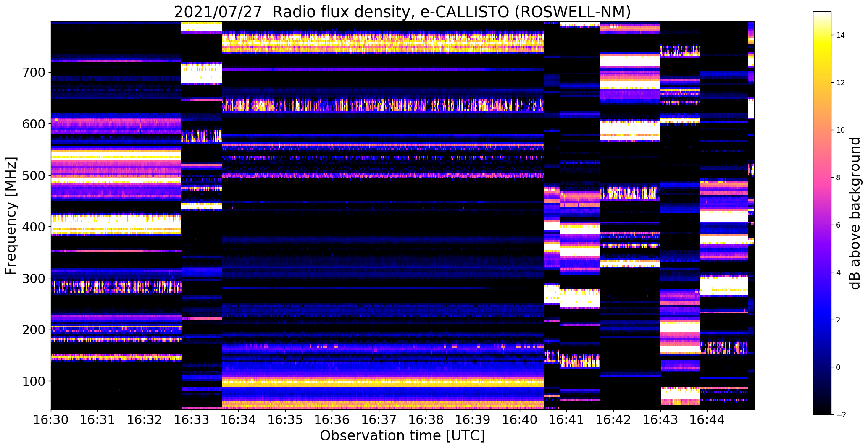Click the 16:32 time tick label
The image size is (868, 448).
pos(145,419)
